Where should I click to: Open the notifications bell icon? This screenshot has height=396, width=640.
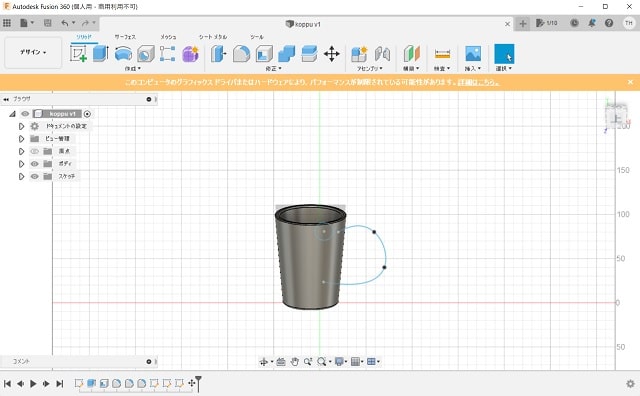click(592, 23)
